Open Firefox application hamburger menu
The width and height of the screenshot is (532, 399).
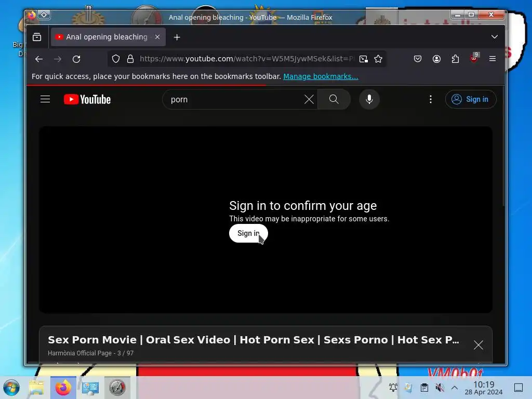[493, 59]
